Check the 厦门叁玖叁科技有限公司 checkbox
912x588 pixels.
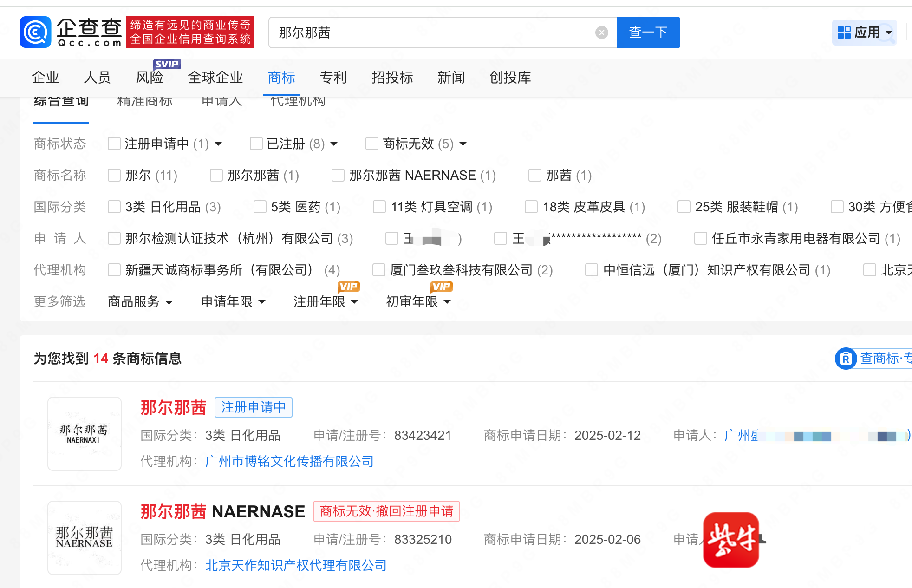(x=379, y=270)
